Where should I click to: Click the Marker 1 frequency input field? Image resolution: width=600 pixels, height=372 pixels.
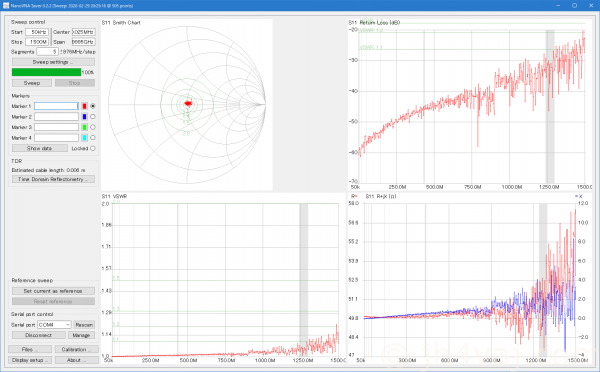pos(56,106)
